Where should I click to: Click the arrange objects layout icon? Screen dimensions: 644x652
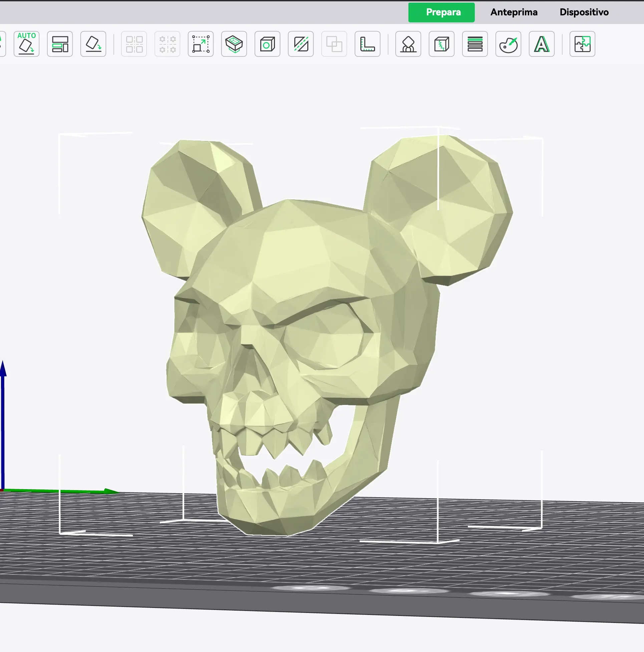(60, 44)
